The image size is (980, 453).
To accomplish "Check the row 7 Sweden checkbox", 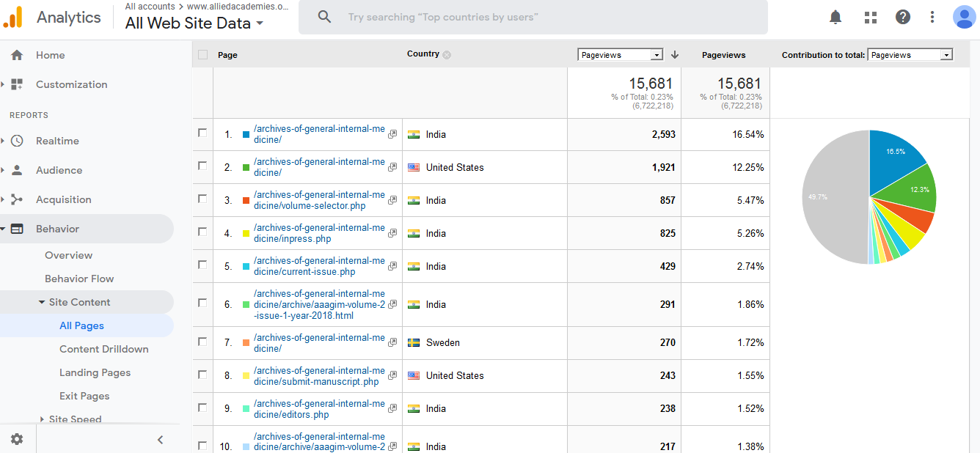I will point(202,342).
